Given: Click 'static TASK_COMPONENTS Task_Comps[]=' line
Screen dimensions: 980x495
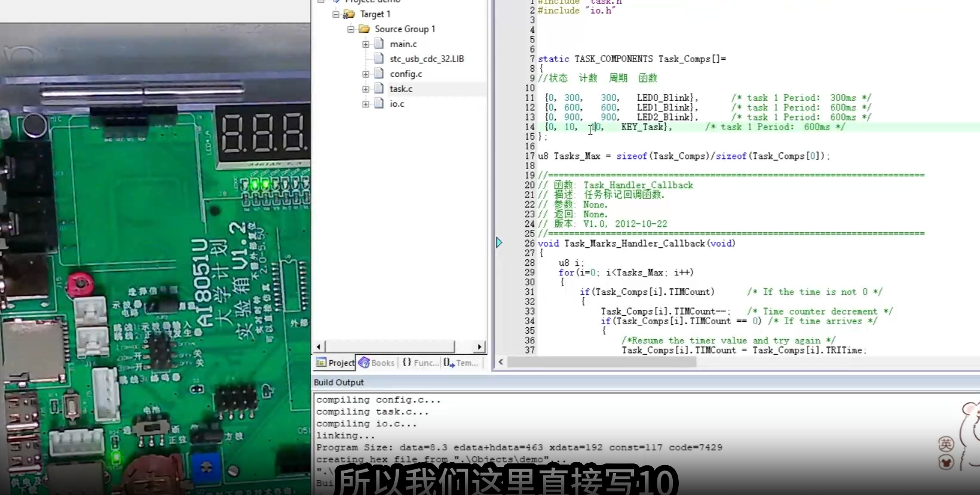Looking at the screenshot, I should pos(632,59).
